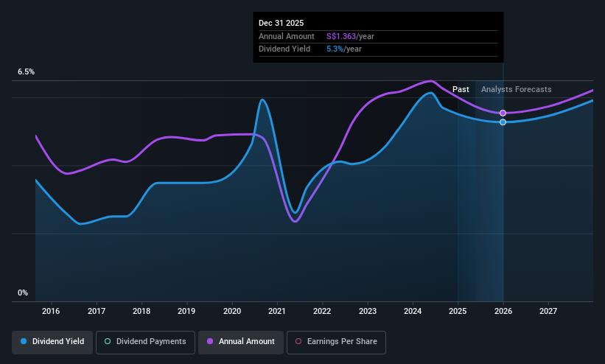Image resolution: width=605 pixels, height=364 pixels.
Task: Click the hollow Earnings Per Share circle
Action: (x=298, y=341)
